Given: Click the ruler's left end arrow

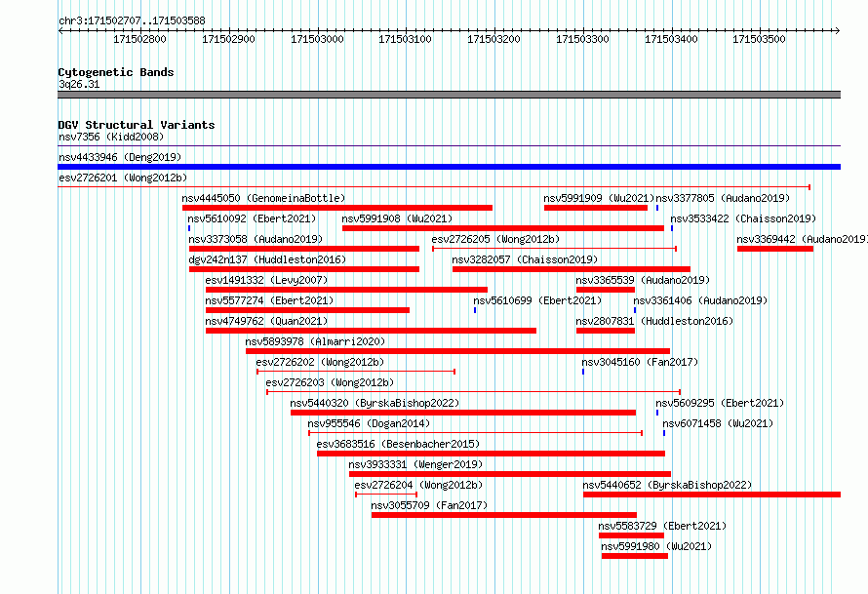Looking at the screenshot, I should (60, 30).
